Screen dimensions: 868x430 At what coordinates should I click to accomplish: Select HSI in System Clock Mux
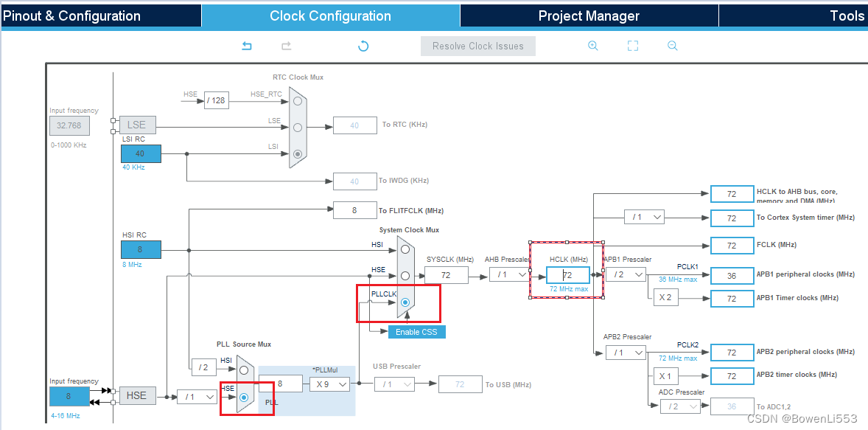[405, 249]
